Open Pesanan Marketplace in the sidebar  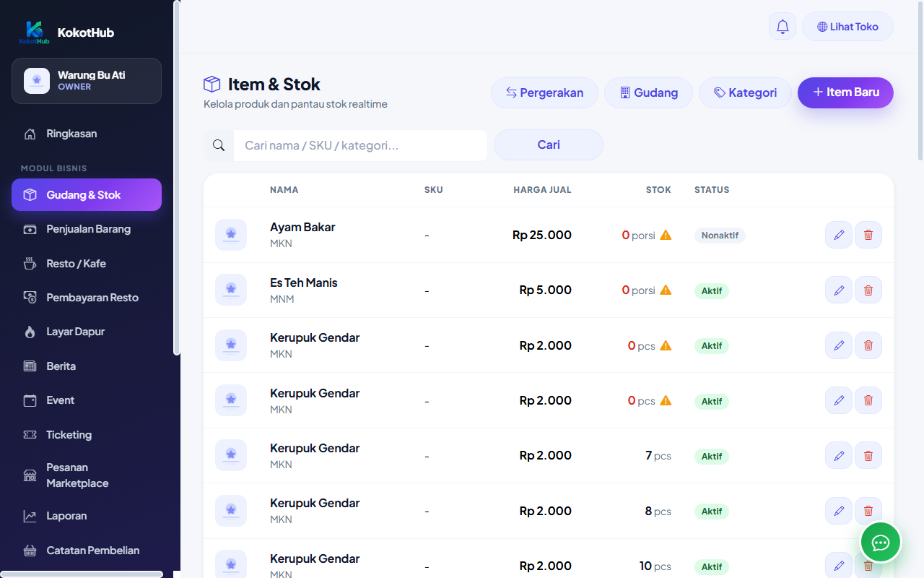pyautogui.click(x=87, y=475)
